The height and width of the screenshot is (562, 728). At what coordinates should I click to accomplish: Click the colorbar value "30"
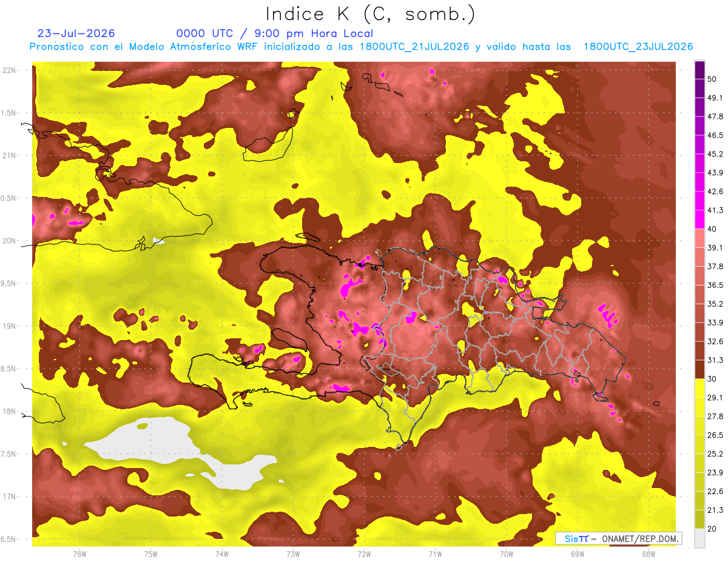coord(712,379)
